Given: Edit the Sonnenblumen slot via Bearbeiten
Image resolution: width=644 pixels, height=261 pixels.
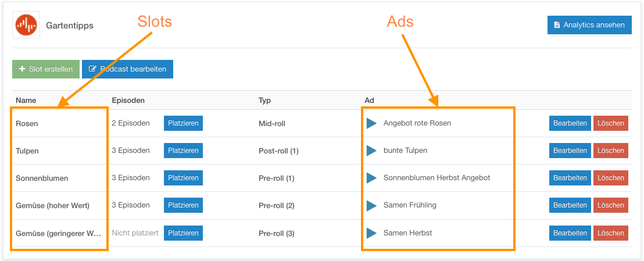Looking at the screenshot, I should pyautogui.click(x=570, y=178).
